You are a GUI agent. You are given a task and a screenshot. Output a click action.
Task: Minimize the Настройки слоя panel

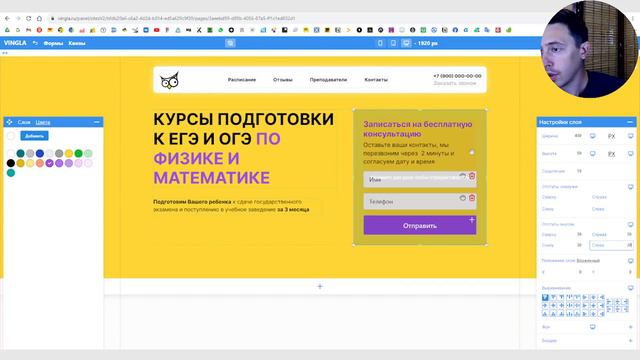point(630,122)
